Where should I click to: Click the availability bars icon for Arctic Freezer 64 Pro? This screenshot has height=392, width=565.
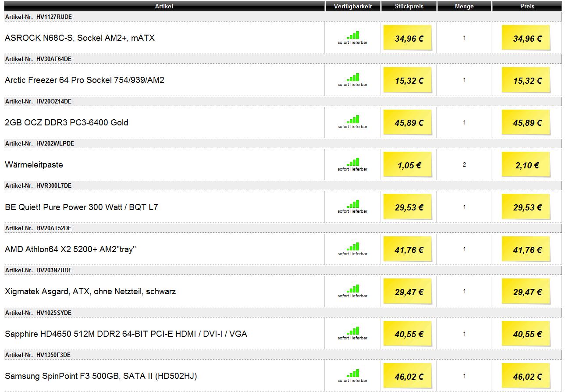pos(353,77)
